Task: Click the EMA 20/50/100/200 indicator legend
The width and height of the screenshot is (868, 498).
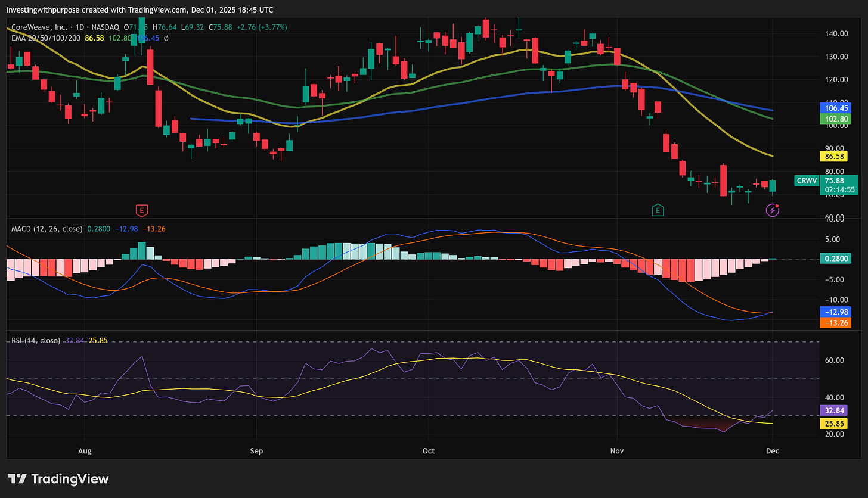Action: pos(47,38)
